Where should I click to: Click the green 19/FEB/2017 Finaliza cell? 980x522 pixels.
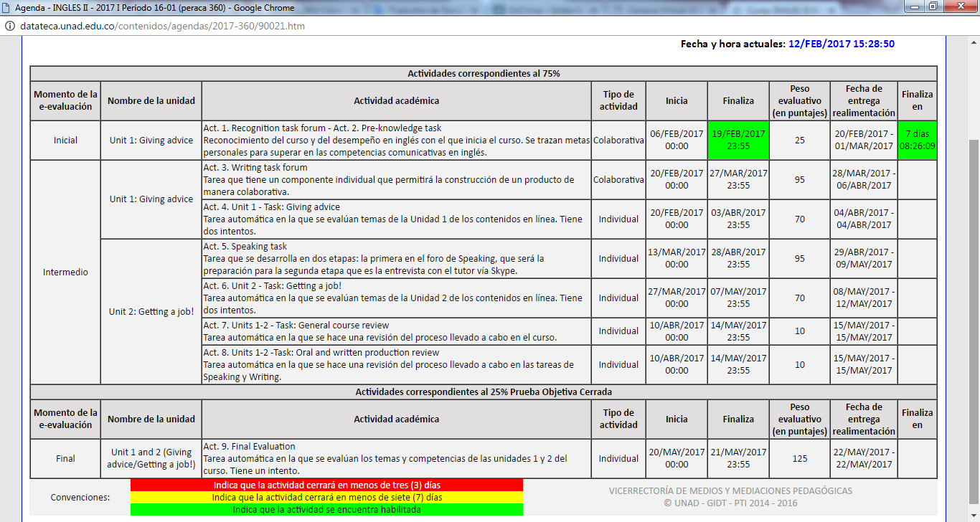tap(738, 140)
